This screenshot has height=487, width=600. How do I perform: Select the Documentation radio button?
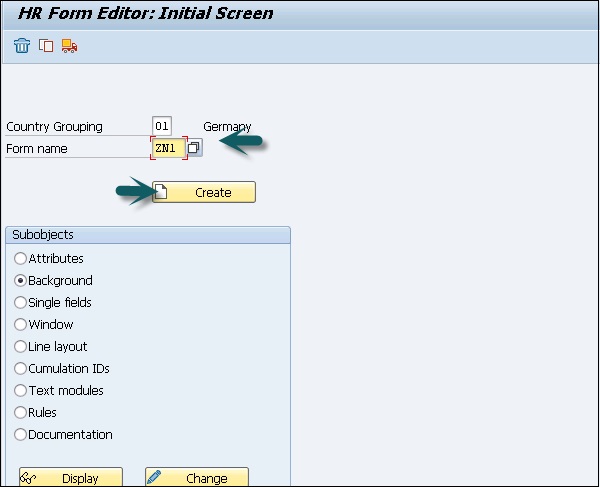click(20, 435)
